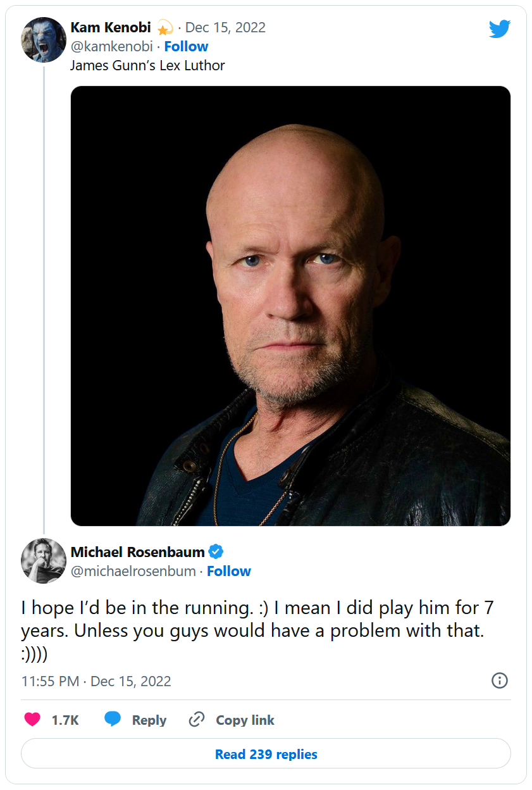This screenshot has height=790, width=532.
Task: Click the Reply text label
Action: (149, 720)
